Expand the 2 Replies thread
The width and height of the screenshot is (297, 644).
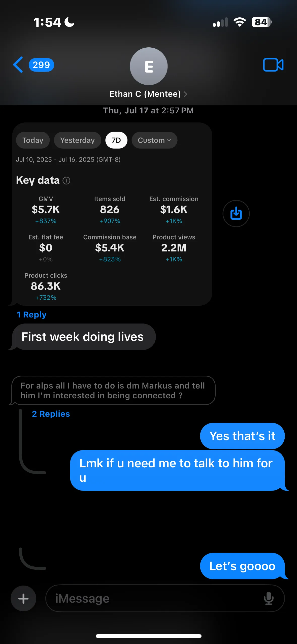pyautogui.click(x=51, y=414)
